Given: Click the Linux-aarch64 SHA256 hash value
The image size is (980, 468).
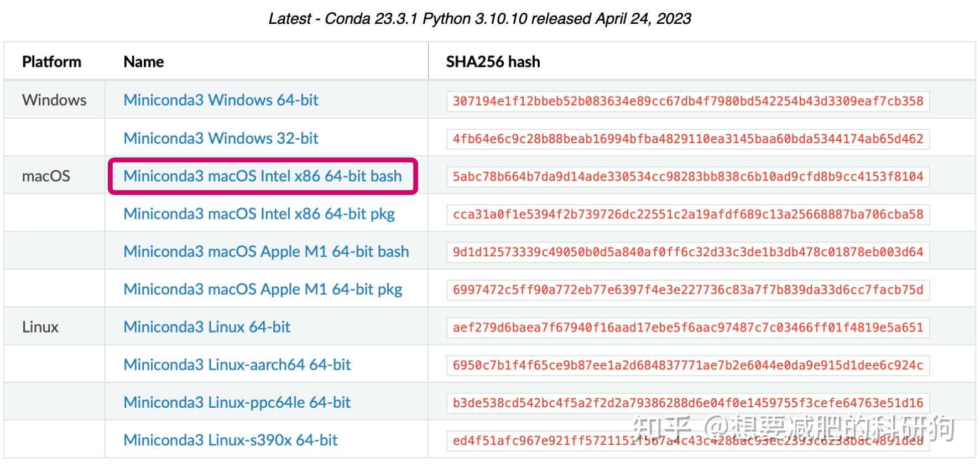Looking at the screenshot, I should pyautogui.click(x=687, y=365).
